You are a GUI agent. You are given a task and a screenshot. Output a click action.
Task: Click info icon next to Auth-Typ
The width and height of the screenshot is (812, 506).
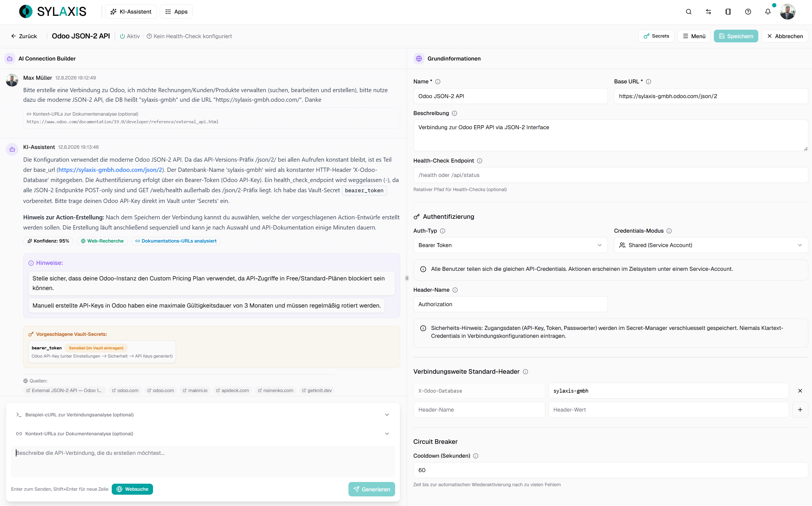tap(442, 231)
